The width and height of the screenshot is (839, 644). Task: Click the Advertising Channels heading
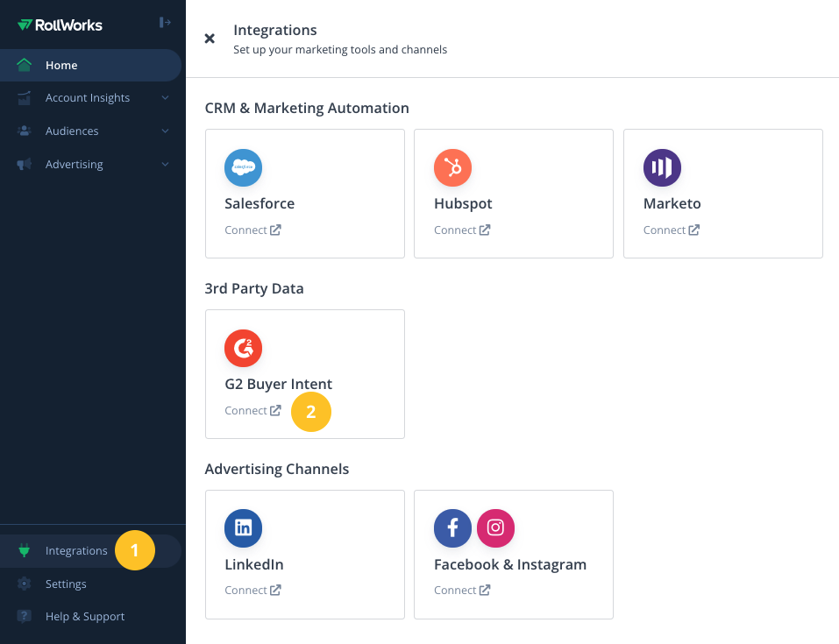coord(277,469)
